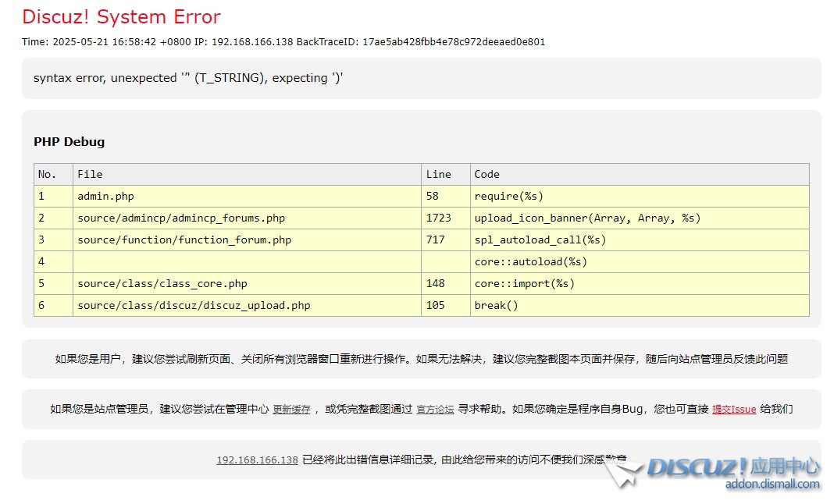Click the Code column header

point(486,175)
